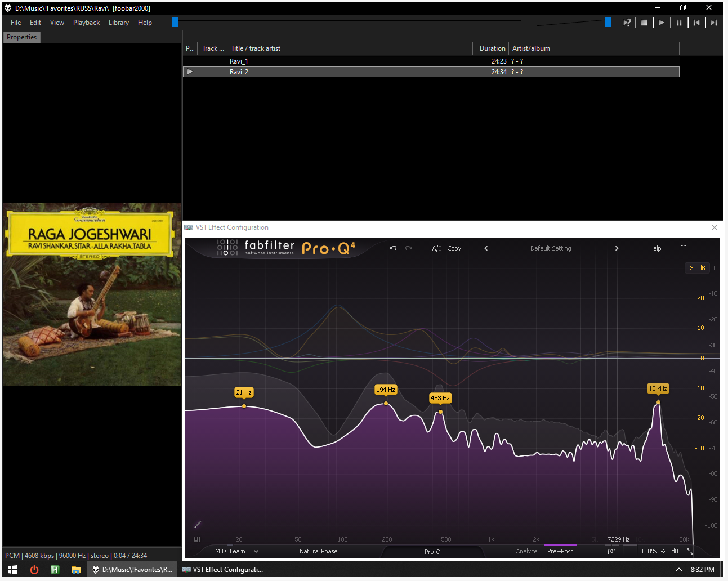This screenshot has width=728, height=581.
Task: Open the View menu
Action: [57, 23]
